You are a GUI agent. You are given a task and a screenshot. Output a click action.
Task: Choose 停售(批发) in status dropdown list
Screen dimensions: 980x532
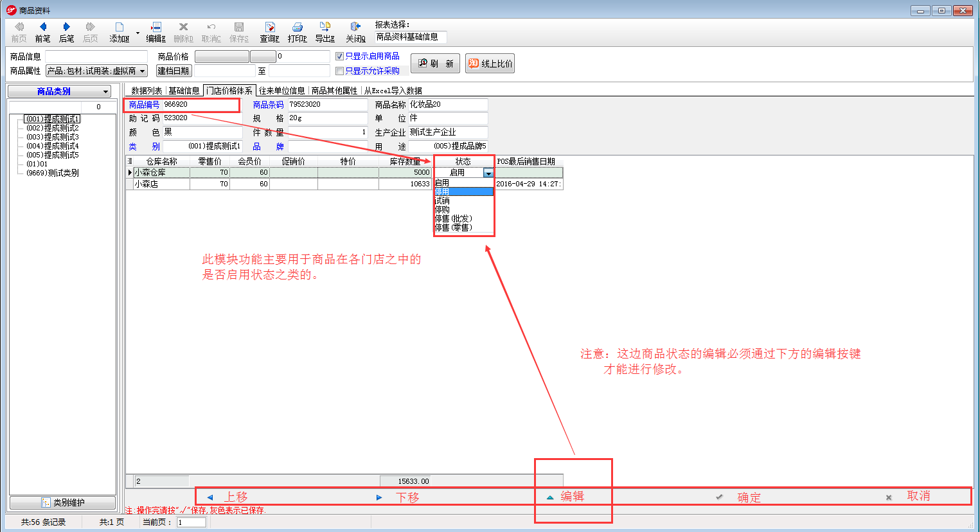click(x=464, y=218)
